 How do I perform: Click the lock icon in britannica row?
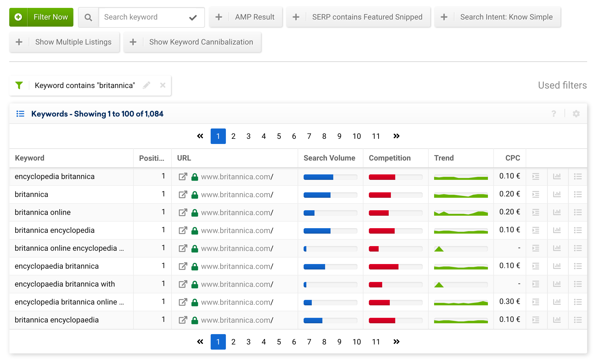[x=195, y=194]
